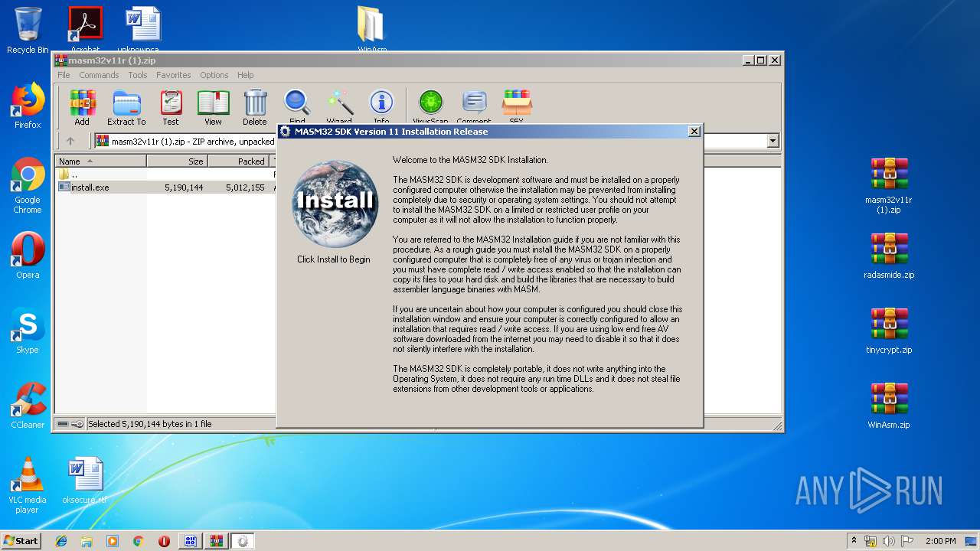Open Recycle Bin desktop icon
This screenshot has width=980, height=551.
28,30
